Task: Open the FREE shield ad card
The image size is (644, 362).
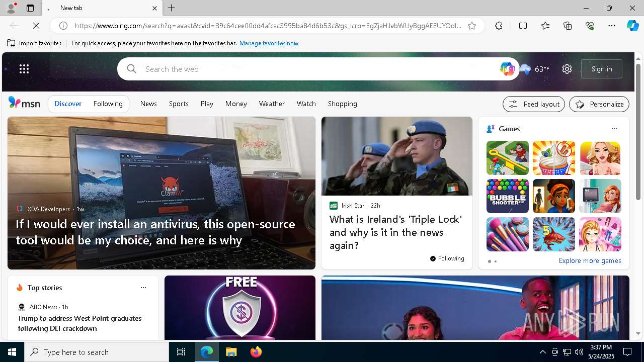Action: click(240, 308)
